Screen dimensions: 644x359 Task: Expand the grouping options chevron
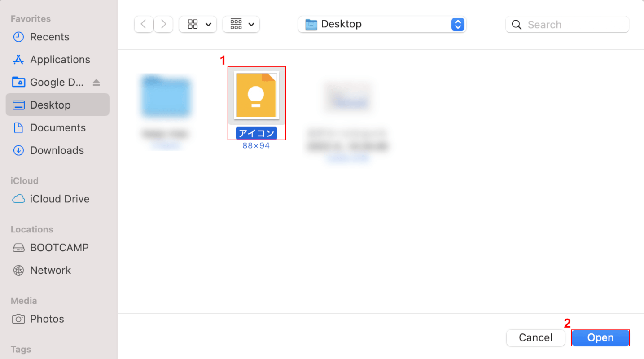pos(251,24)
